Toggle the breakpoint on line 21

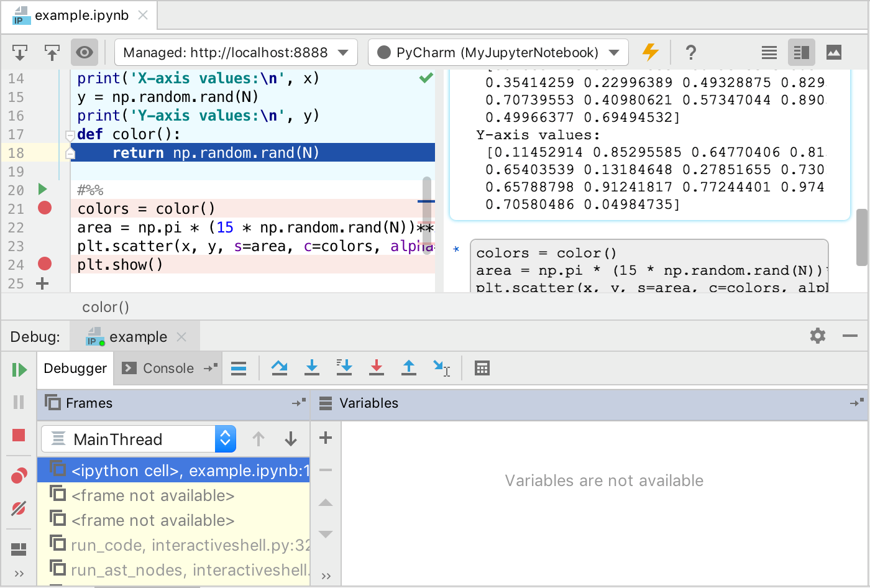click(44, 208)
